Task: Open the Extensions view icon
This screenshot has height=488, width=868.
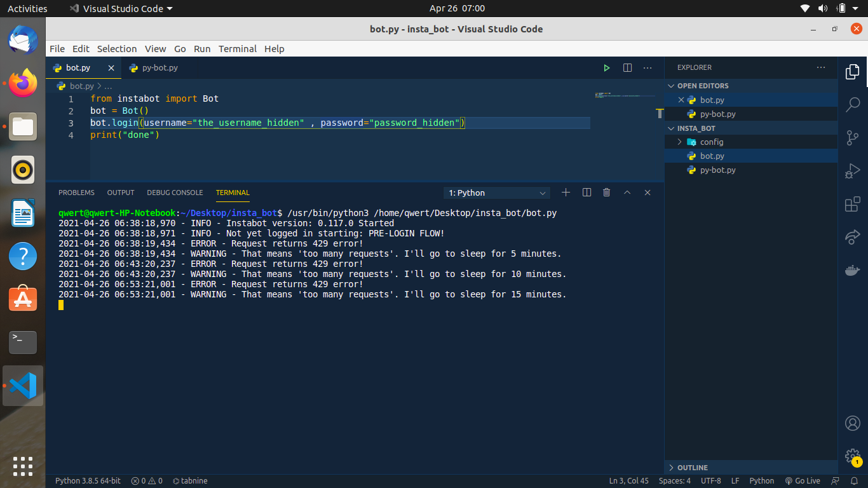Action: pyautogui.click(x=853, y=204)
